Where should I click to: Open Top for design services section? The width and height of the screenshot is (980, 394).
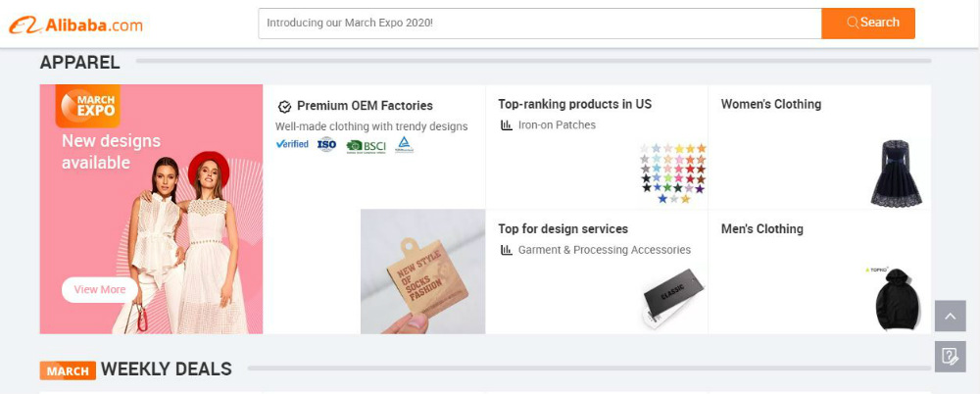[x=563, y=228]
